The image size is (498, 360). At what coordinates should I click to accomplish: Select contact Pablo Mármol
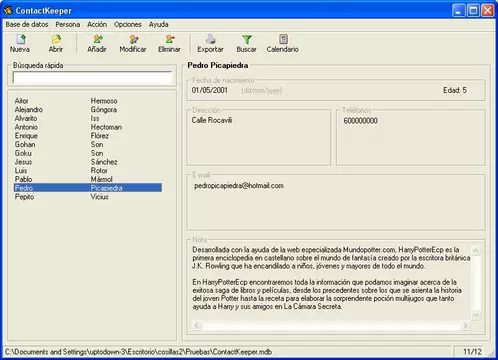pos(88,179)
